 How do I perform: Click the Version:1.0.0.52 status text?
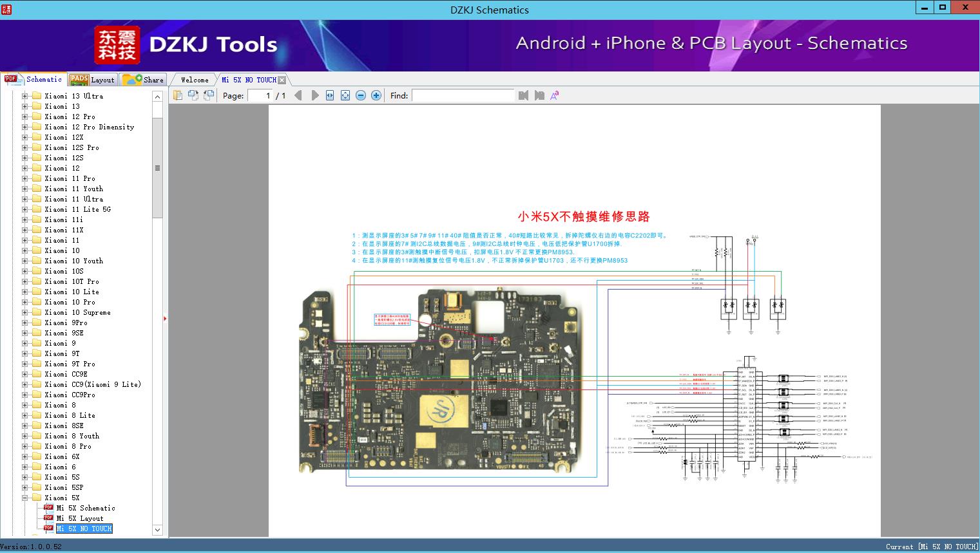pos(32,547)
